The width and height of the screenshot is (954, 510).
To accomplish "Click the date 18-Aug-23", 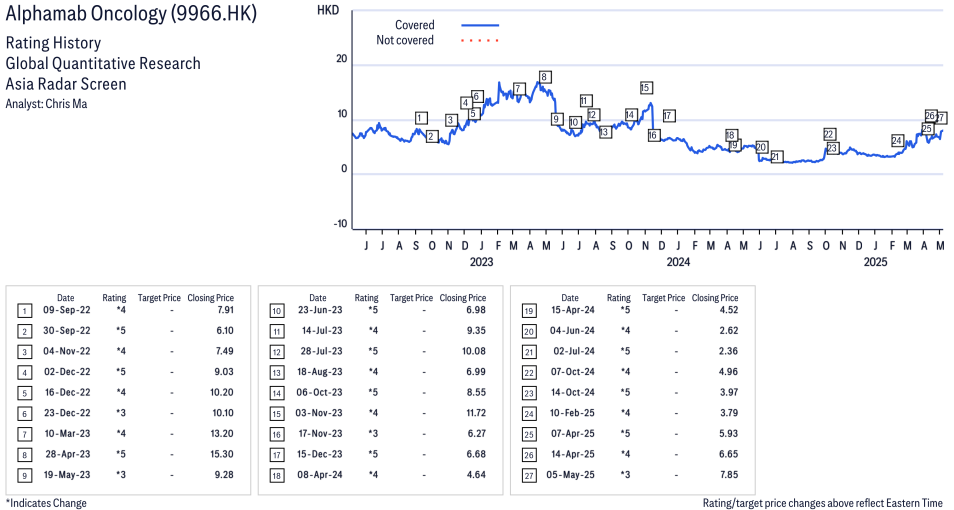I will (x=319, y=372).
